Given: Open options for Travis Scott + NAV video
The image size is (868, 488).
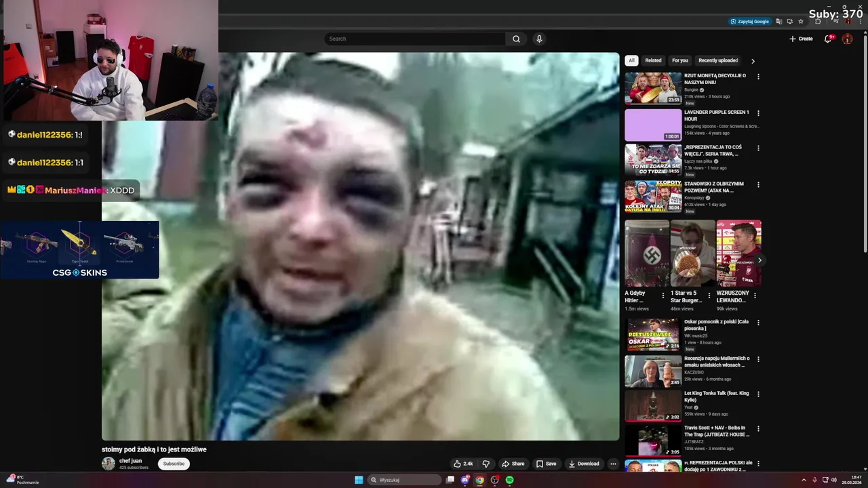Looking at the screenshot, I should click(758, 428).
